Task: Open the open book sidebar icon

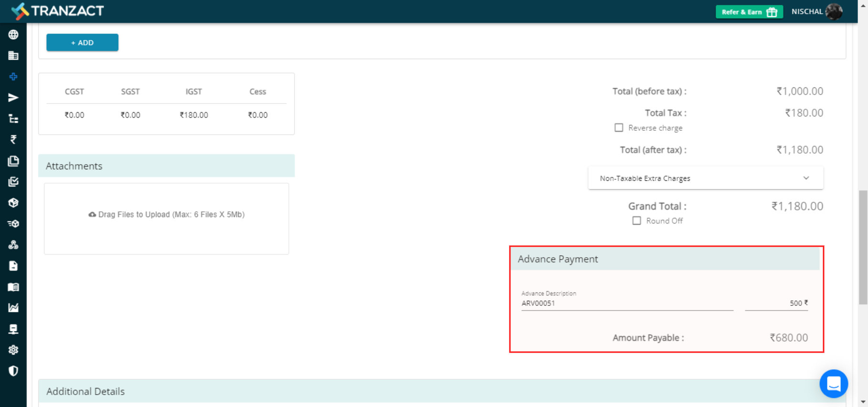Action: pyautogui.click(x=13, y=287)
